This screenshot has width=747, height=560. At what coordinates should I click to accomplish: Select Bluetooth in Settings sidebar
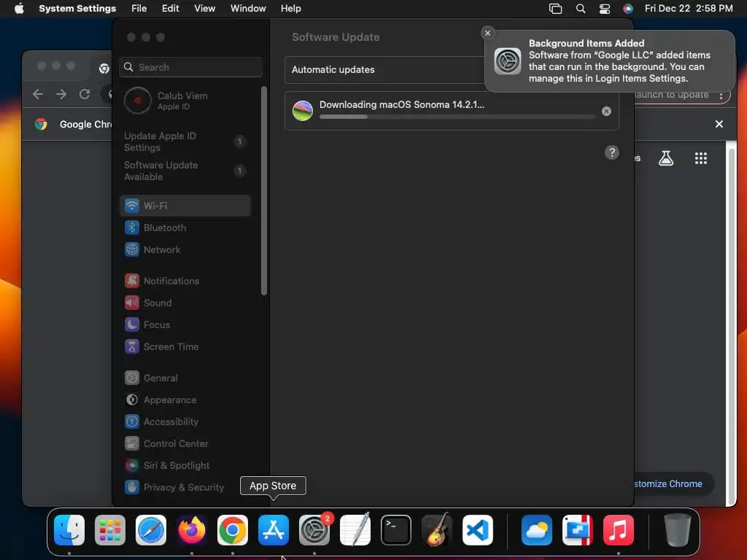(x=185, y=227)
